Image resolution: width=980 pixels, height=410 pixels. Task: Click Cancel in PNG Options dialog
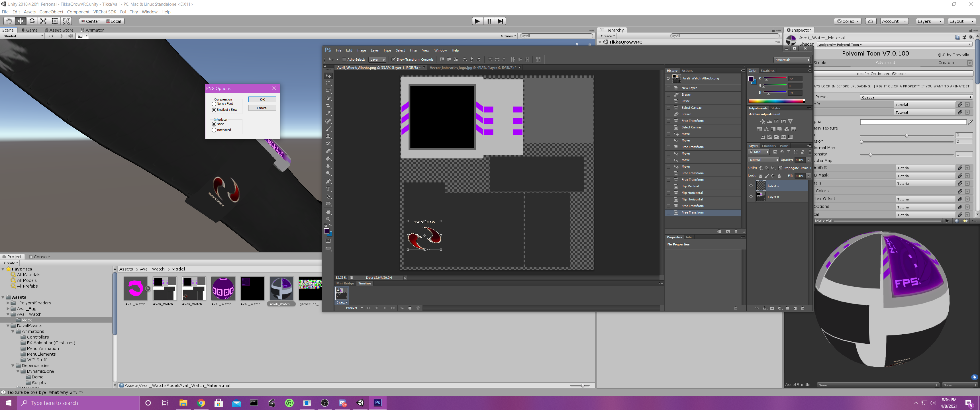(x=262, y=108)
